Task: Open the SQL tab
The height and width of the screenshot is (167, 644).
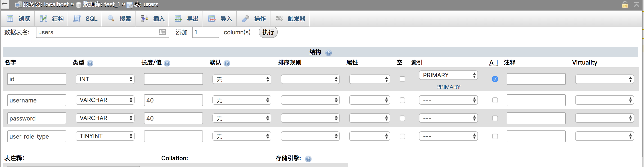Action: coord(85,19)
